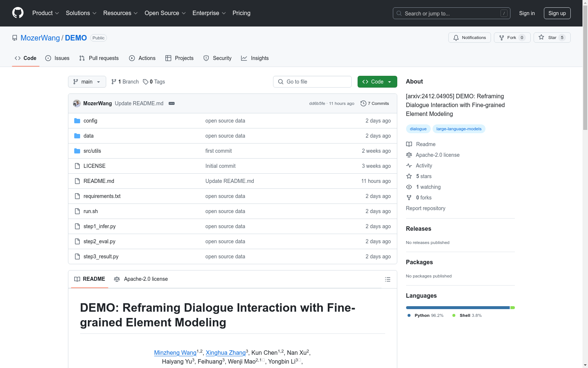The width and height of the screenshot is (588, 368).
Task: Open the Releases heading link
Action: coord(419,229)
